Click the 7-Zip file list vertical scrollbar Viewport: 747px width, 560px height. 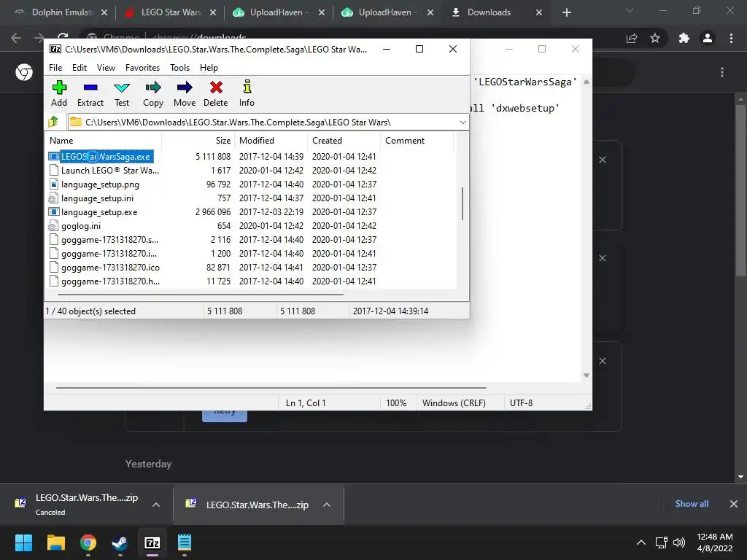click(x=462, y=204)
